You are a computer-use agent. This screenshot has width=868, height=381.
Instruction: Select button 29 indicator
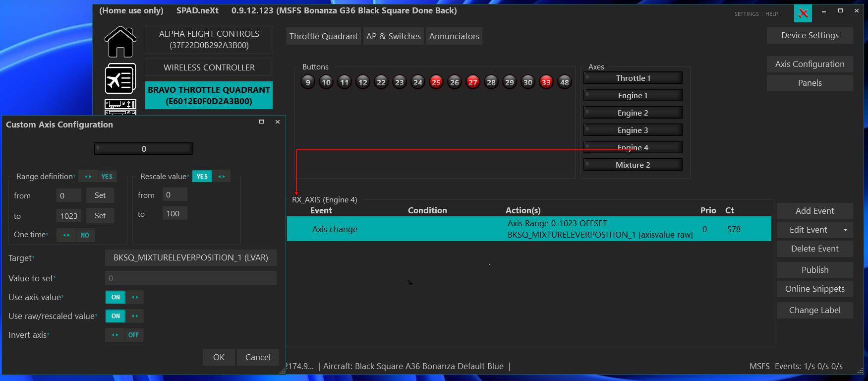510,82
